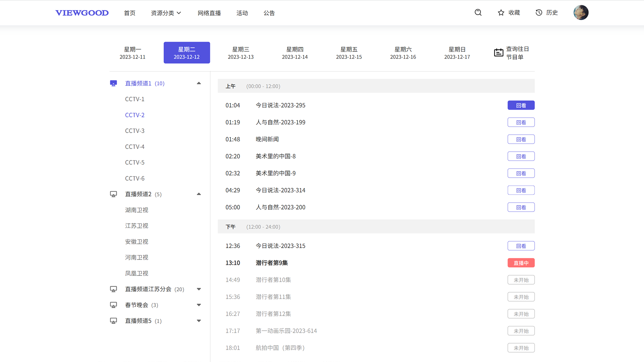Switch to the 星期三 2023-12-13 tab
The width and height of the screenshot is (644, 362).
click(x=241, y=53)
